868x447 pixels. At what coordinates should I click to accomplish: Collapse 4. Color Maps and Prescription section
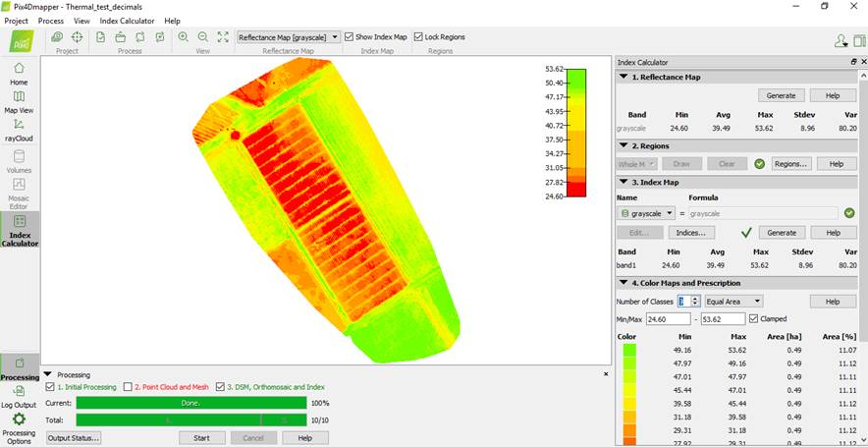point(624,283)
